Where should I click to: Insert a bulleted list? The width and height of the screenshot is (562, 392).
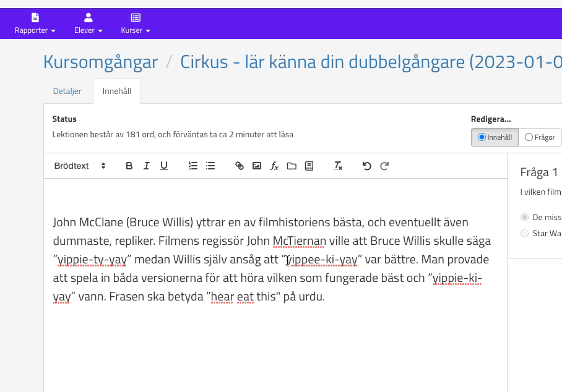coord(210,166)
